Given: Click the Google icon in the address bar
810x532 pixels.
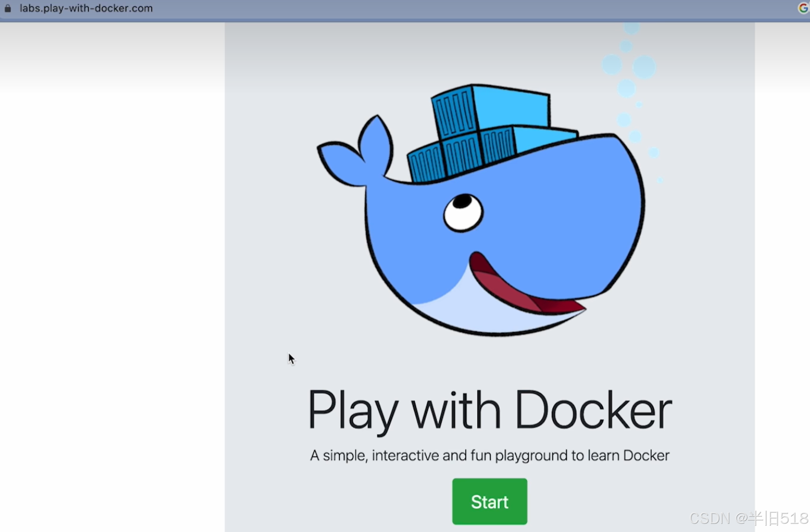Looking at the screenshot, I should (x=804, y=8).
